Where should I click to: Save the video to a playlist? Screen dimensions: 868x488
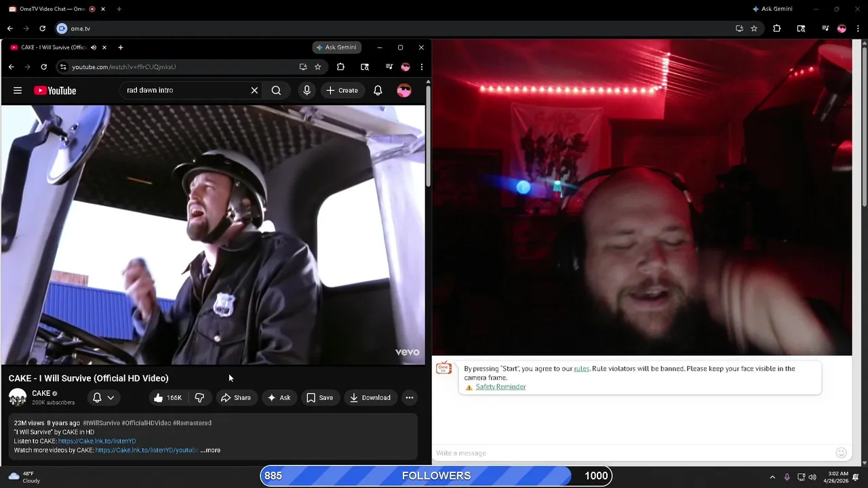click(x=319, y=398)
